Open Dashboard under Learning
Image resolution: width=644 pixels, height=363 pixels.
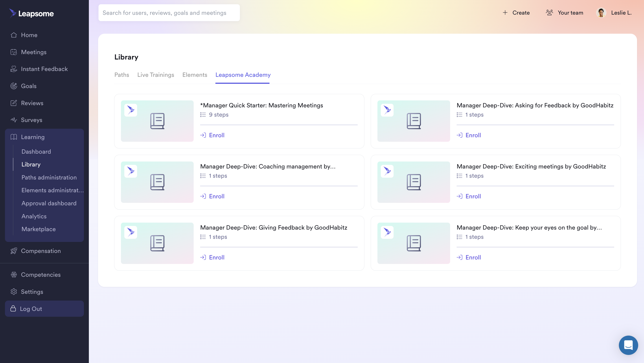click(36, 151)
